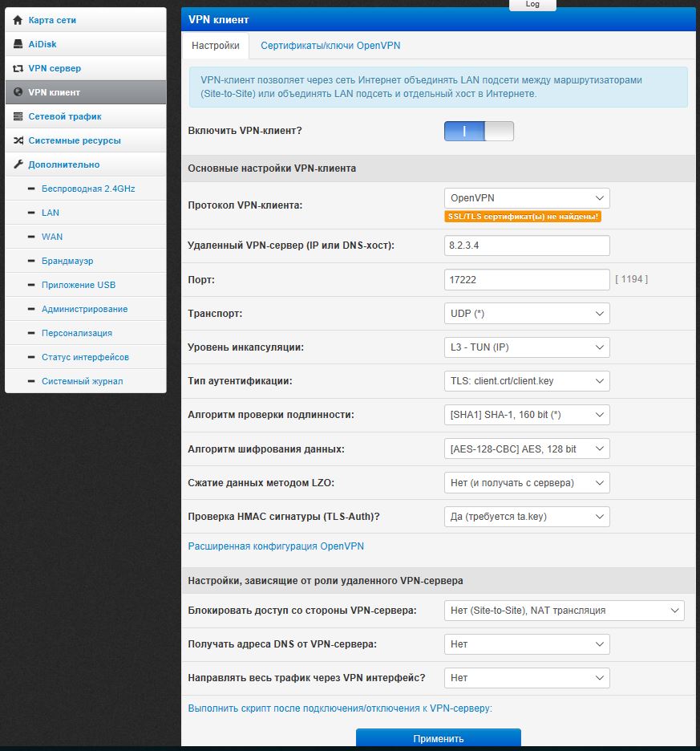
Task: Open the Алгоритм шифрования данных dropdown
Action: point(527,449)
